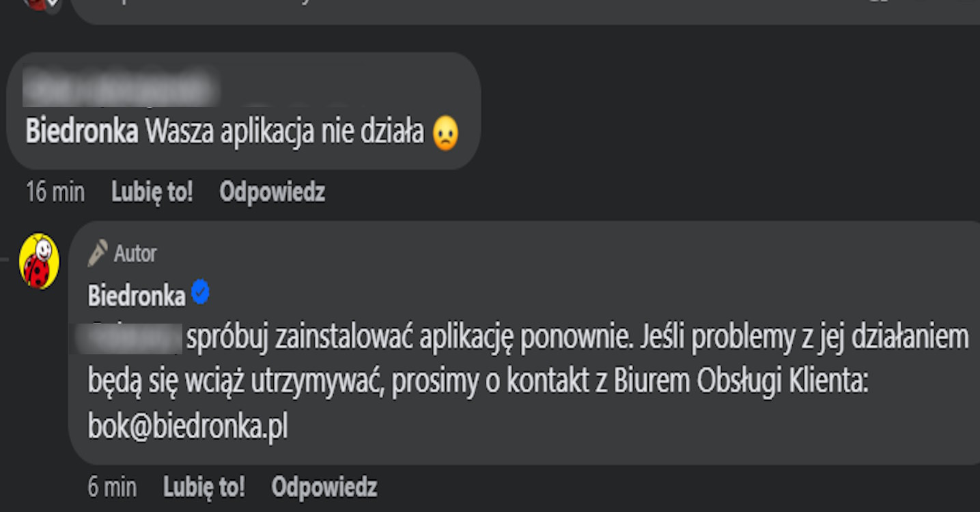Viewport: 980px width, 512px height.
Task: Reply to the comment posted 16 min ago
Action: coord(272,193)
